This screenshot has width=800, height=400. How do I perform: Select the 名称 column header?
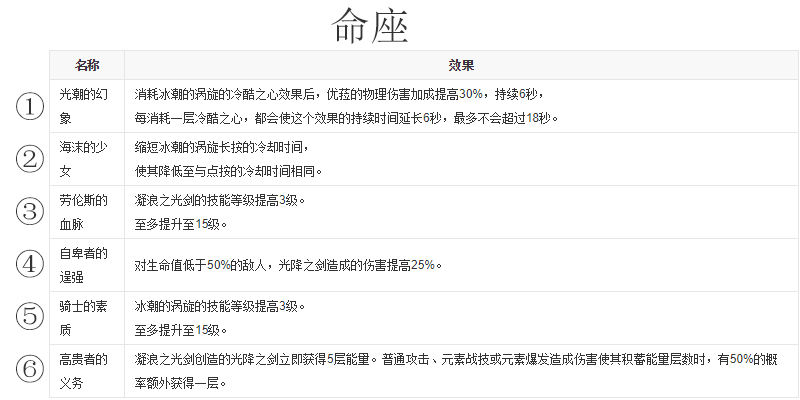[87, 65]
